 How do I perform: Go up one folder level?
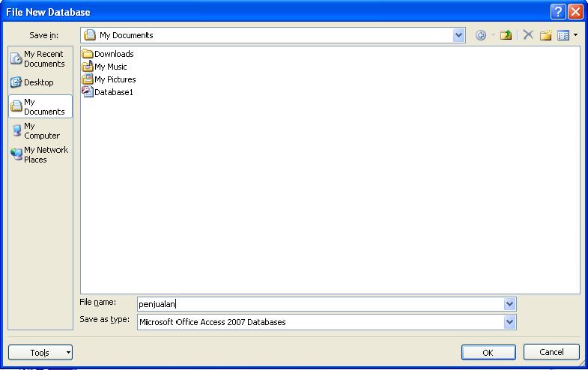[x=506, y=35]
